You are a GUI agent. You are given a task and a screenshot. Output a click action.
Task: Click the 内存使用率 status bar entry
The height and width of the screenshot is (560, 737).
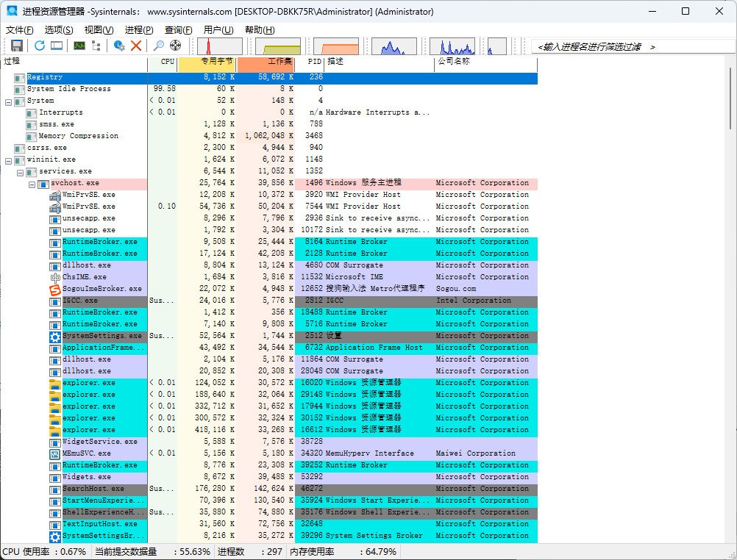[343, 551]
